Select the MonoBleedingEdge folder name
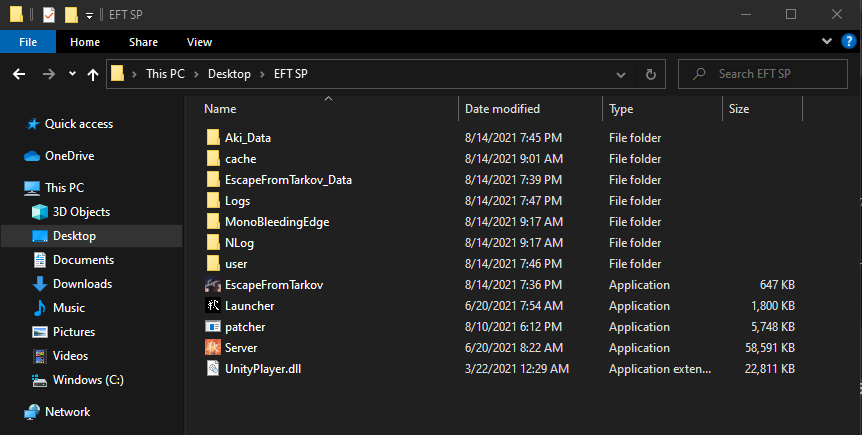 [277, 222]
